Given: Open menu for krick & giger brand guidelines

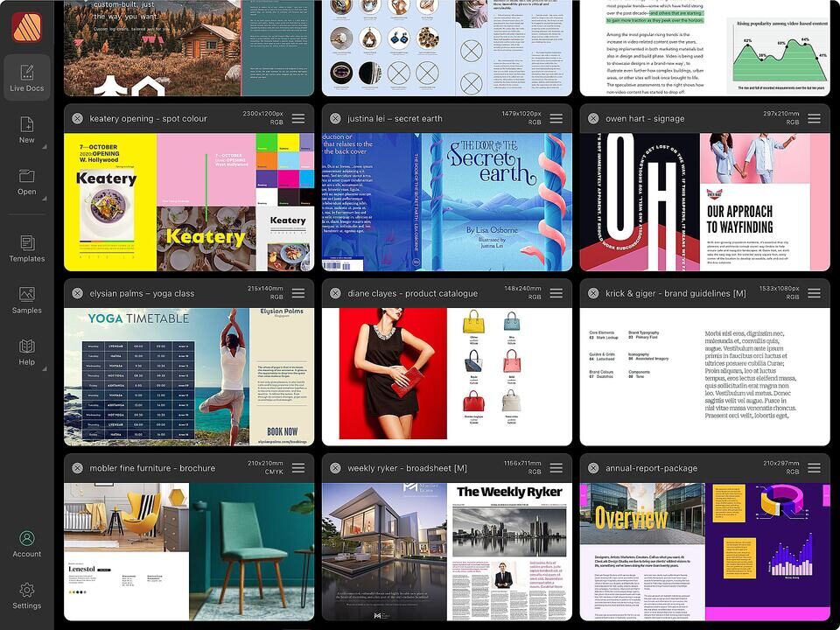Looking at the screenshot, I should click(815, 294).
